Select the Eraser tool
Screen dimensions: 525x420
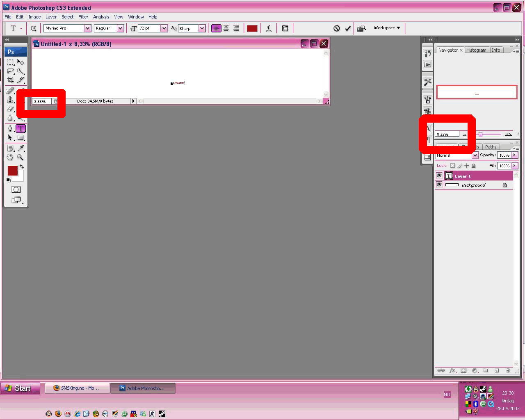[x=10, y=109]
